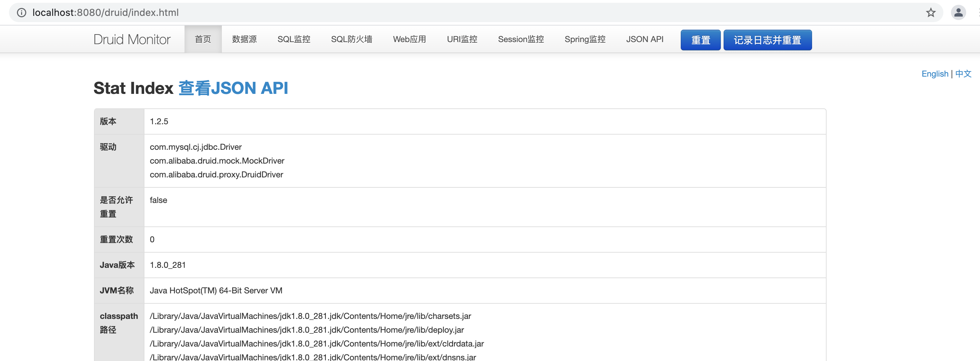Switch to the SQL防火墙 tab
The width and height of the screenshot is (980, 361).
pos(352,39)
